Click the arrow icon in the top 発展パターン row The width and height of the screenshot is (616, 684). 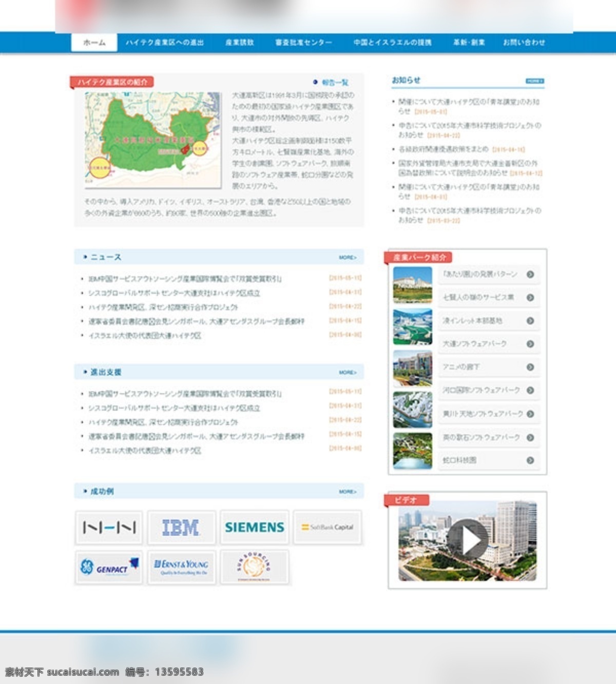[530, 274]
